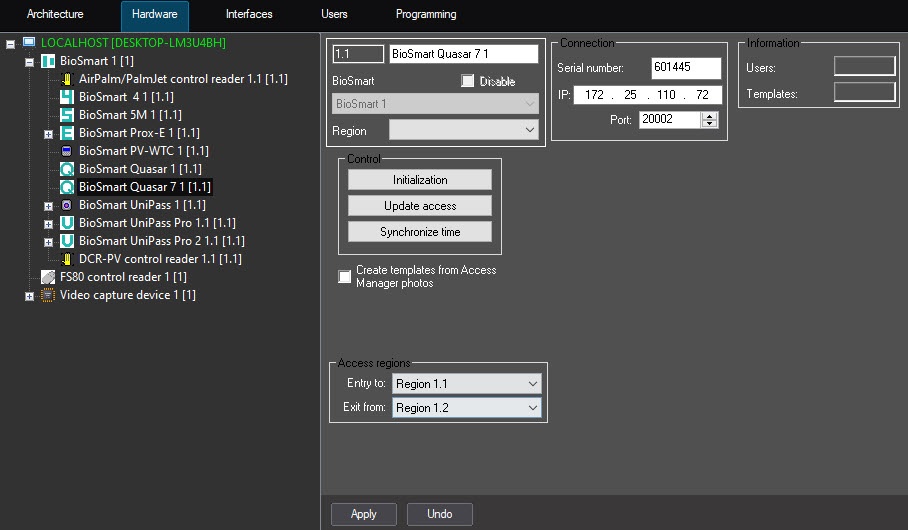Click the FS80 control reader icon
908x530 pixels.
tap(48, 277)
